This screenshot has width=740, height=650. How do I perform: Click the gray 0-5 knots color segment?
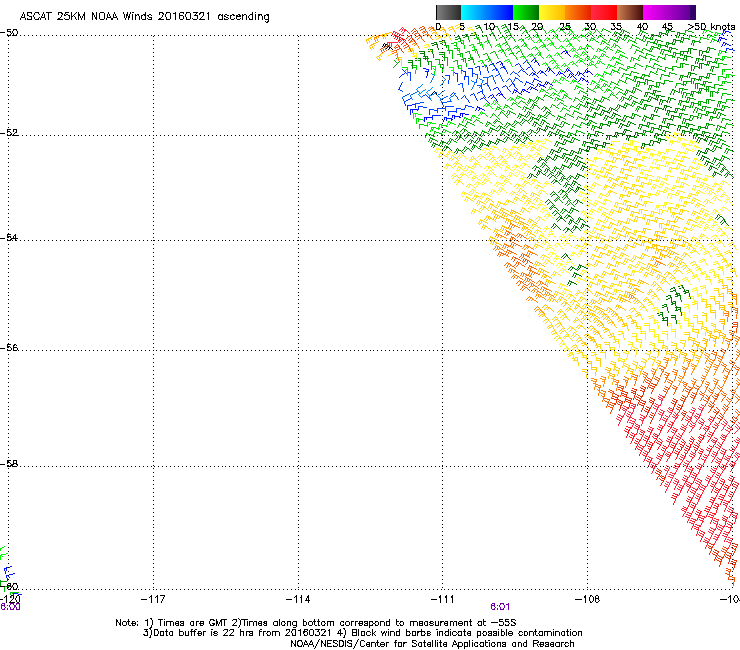pos(448,12)
